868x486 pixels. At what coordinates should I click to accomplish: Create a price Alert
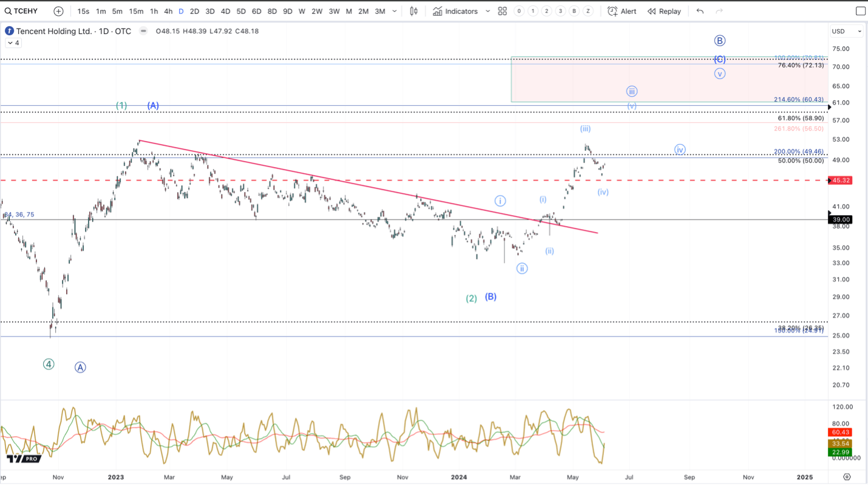pyautogui.click(x=622, y=11)
